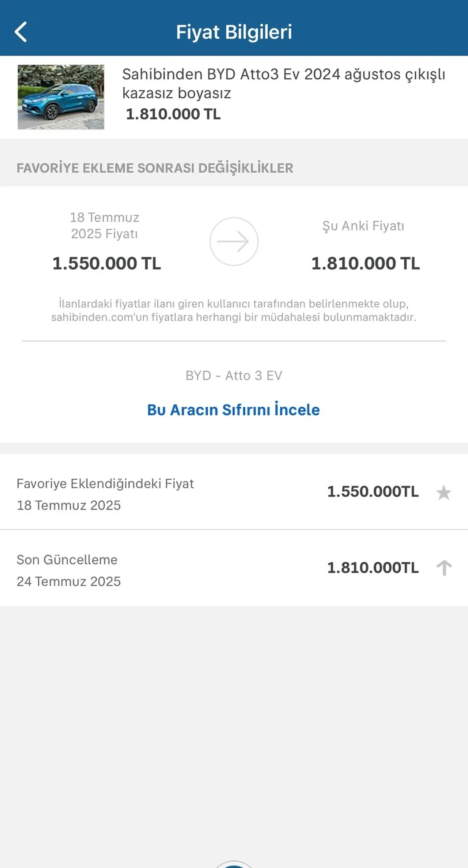Screen dimensions: 468x868
Task: Click 'Bu Aracın Sıfırını İncele' link
Action: point(233,410)
